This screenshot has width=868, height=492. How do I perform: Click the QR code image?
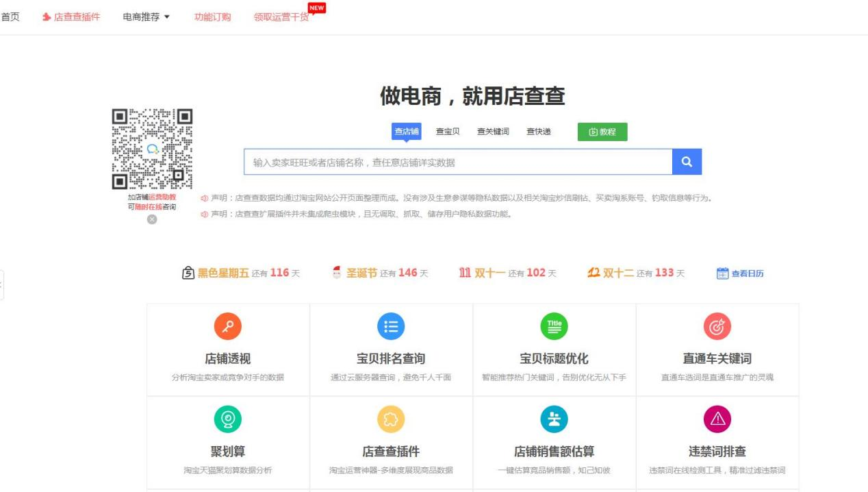coord(152,149)
